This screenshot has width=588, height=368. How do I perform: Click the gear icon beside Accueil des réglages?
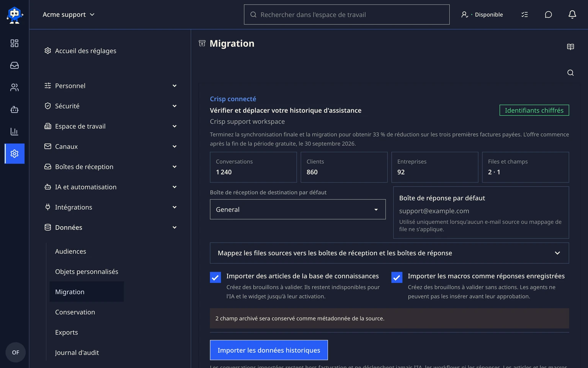(48, 51)
